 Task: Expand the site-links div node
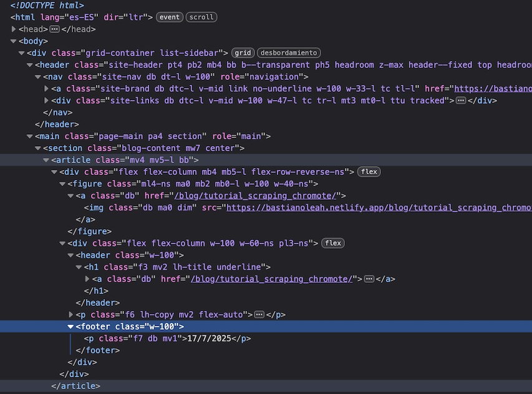pyautogui.click(x=47, y=101)
